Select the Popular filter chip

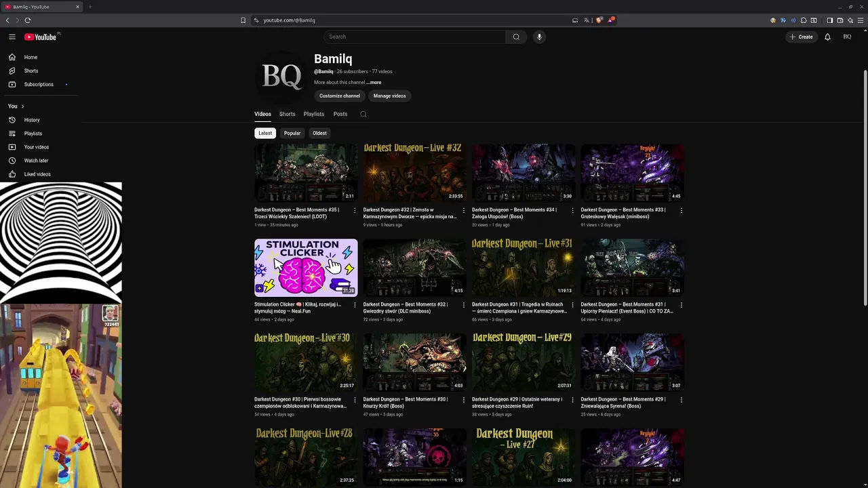pyautogui.click(x=292, y=133)
